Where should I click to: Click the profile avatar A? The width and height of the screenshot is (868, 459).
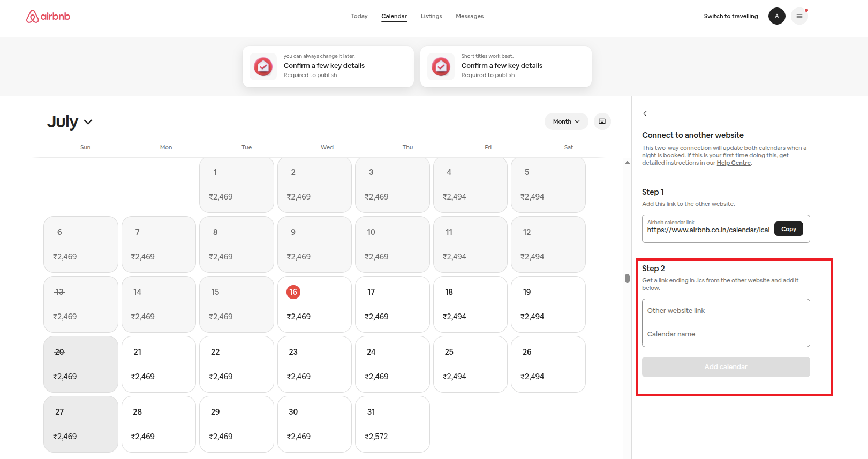pos(776,16)
